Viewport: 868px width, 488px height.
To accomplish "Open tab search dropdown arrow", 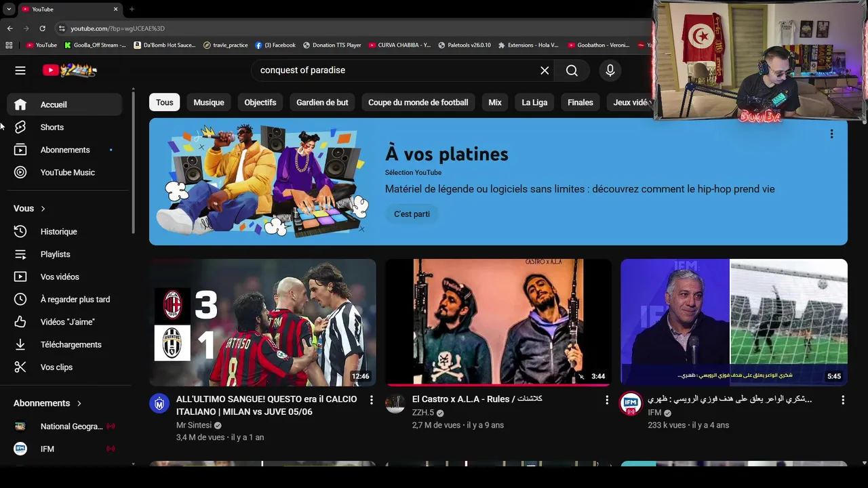I will pyautogui.click(x=9, y=9).
